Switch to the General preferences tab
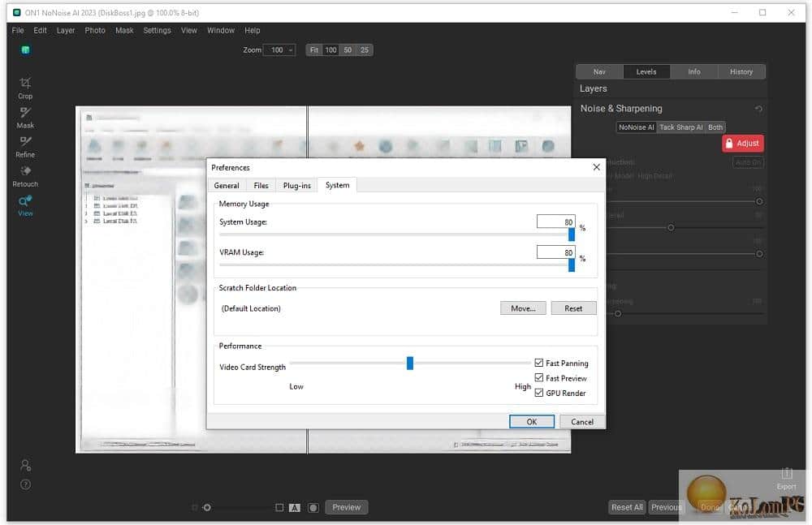Viewport: 812px width, 525px height. [x=227, y=185]
